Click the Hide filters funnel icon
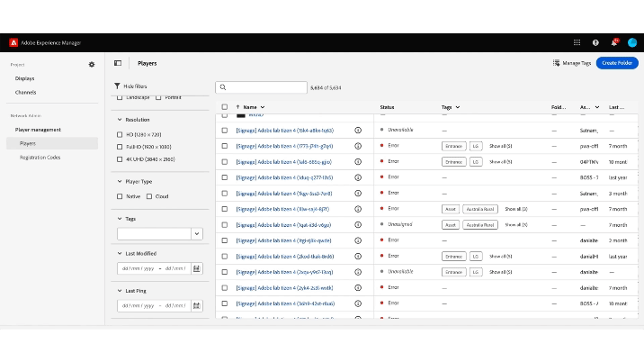The width and height of the screenshot is (644, 362). click(x=117, y=86)
